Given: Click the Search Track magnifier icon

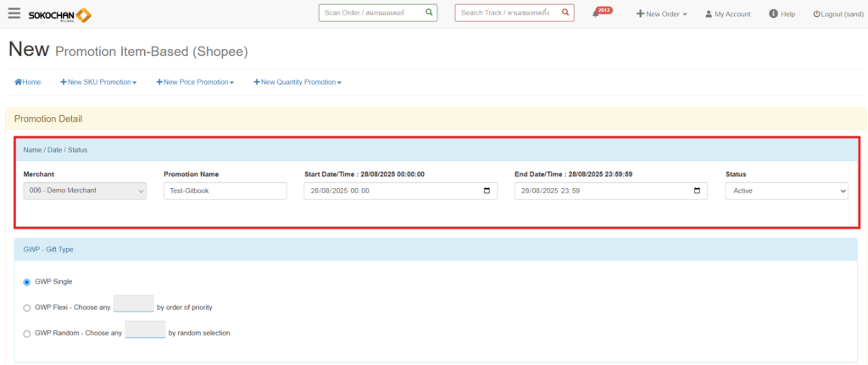Looking at the screenshot, I should (x=565, y=13).
